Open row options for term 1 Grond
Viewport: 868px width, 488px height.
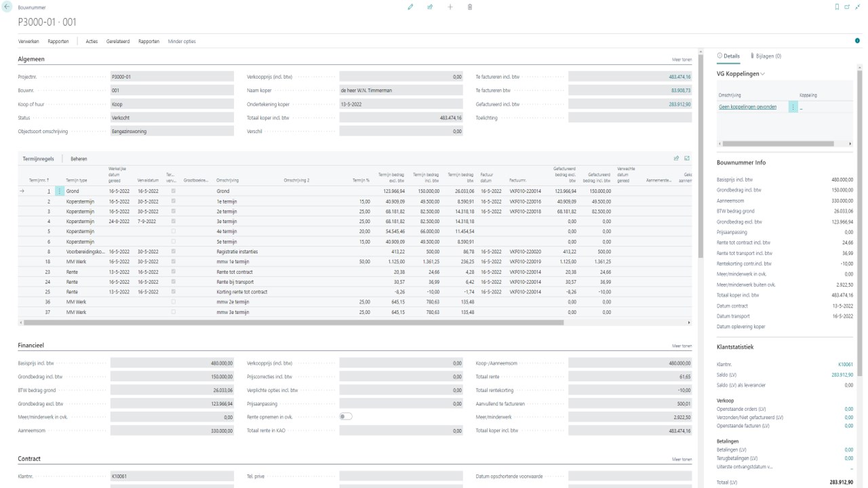click(x=60, y=191)
